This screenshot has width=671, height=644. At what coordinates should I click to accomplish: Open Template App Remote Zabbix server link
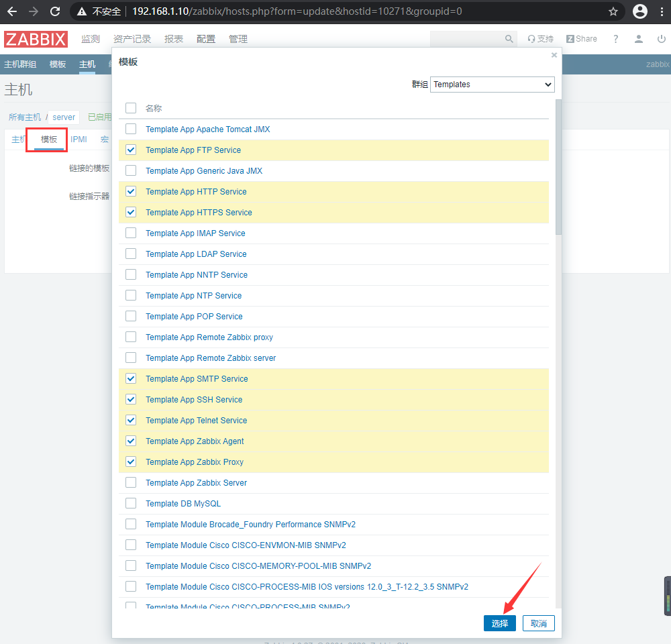[211, 358]
